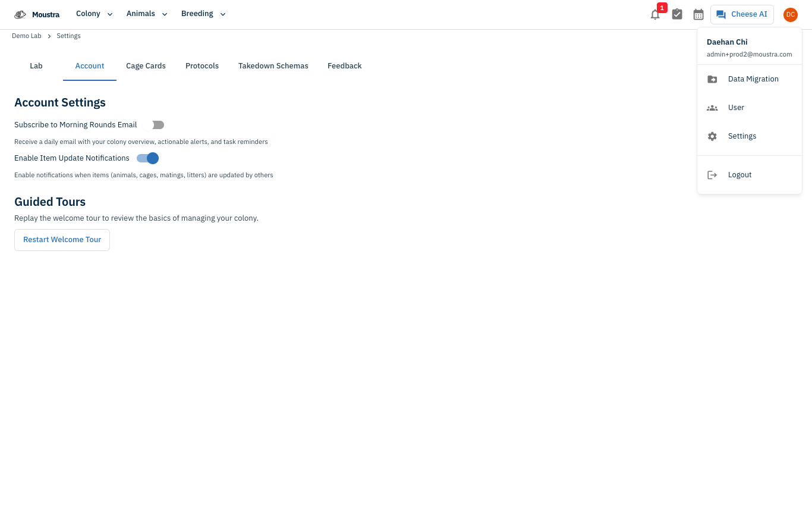Expand the Breeding menu chevron

click(x=223, y=14)
